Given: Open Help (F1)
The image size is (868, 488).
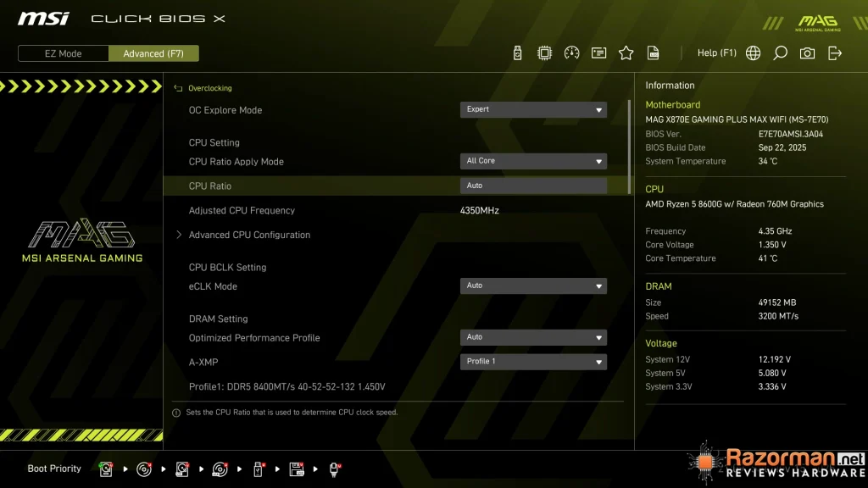Looking at the screenshot, I should coord(717,53).
